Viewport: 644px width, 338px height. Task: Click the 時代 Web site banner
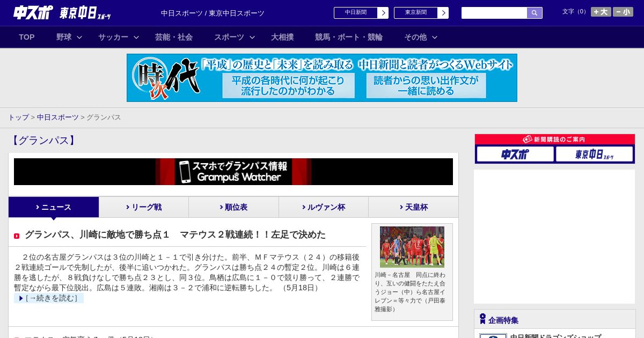(322, 78)
